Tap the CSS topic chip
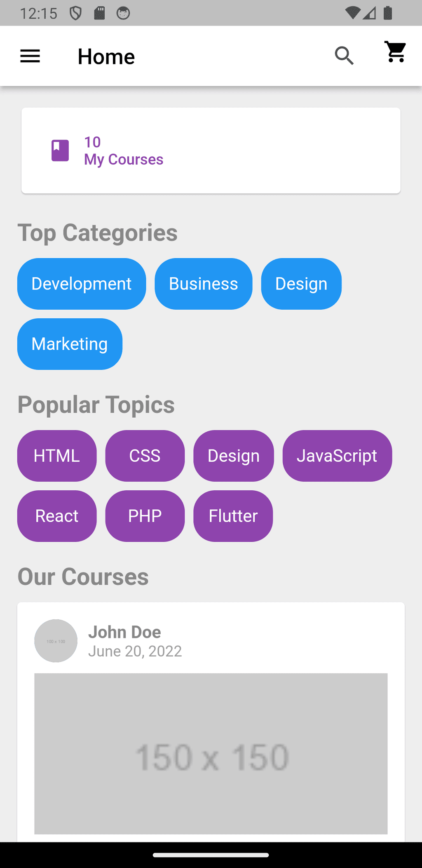The width and height of the screenshot is (422, 868). (145, 456)
